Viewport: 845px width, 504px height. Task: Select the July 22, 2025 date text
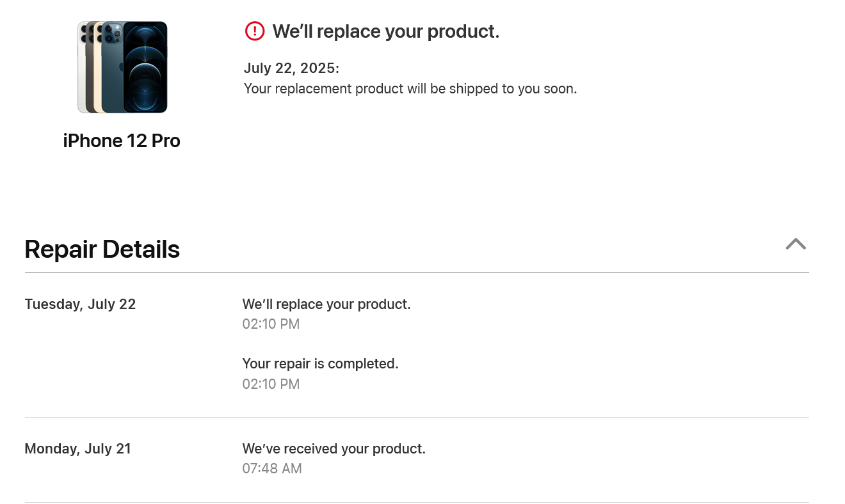pos(291,68)
